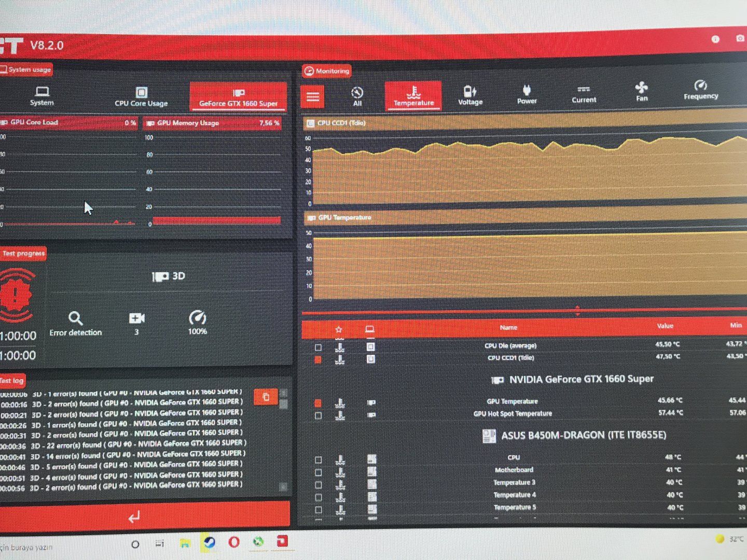The height and width of the screenshot is (560, 747).
Task: Click the GPU Temperature graph title
Action: 344,218
